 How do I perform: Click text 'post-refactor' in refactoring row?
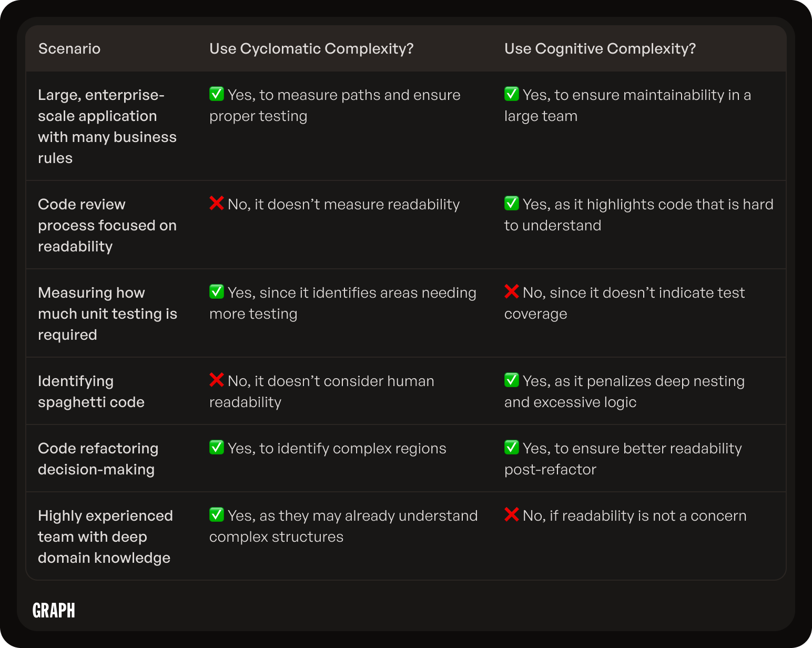click(550, 470)
